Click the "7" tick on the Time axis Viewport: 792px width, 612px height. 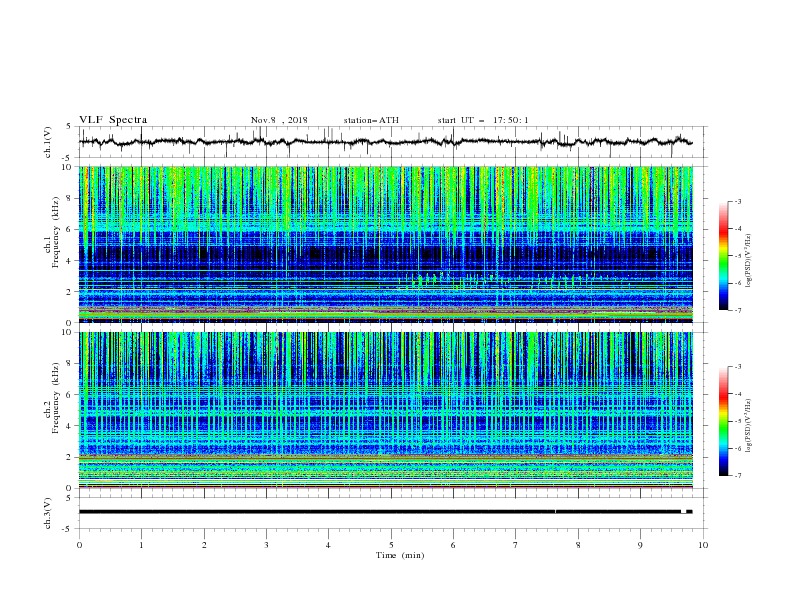[x=516, y=545]
